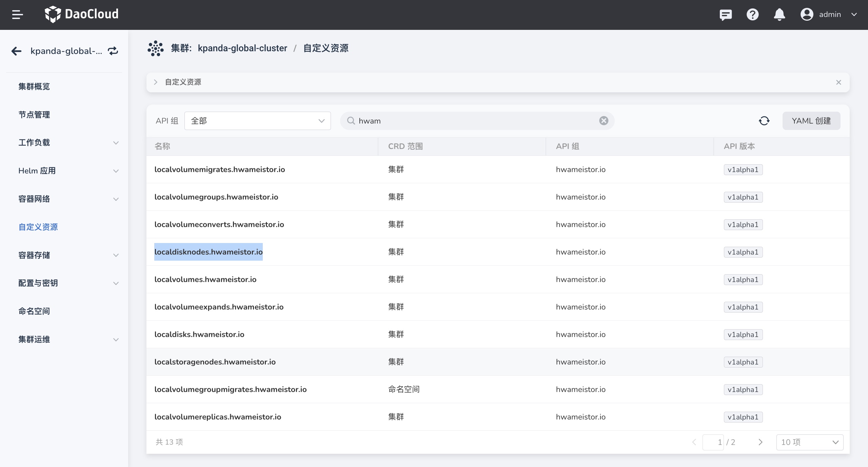Open localvolumeexpands.hwameistor.io resource

[219, 307]
